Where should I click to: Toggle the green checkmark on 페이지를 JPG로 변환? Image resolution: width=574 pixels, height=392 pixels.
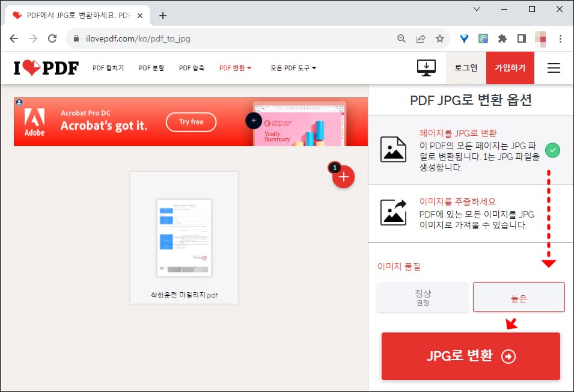(x=553, y=150)
